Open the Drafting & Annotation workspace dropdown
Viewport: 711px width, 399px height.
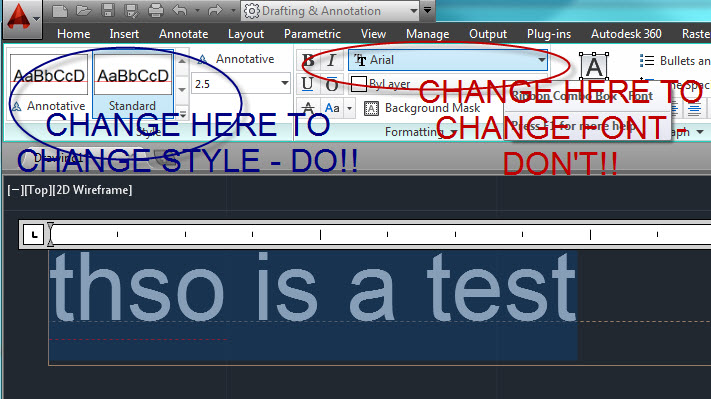point(331,10)
